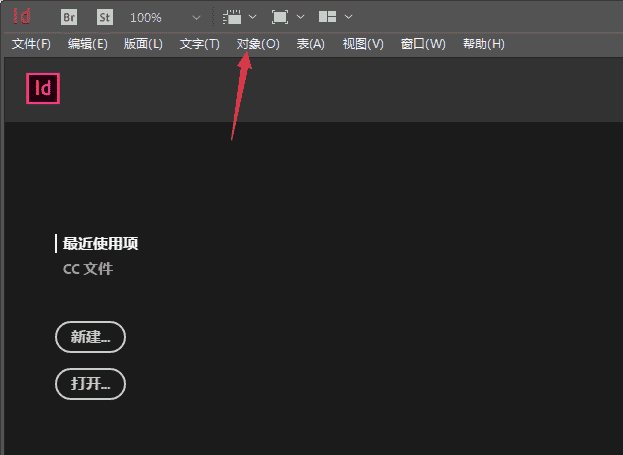Click the 新建... button

click(x=91, y=337)
